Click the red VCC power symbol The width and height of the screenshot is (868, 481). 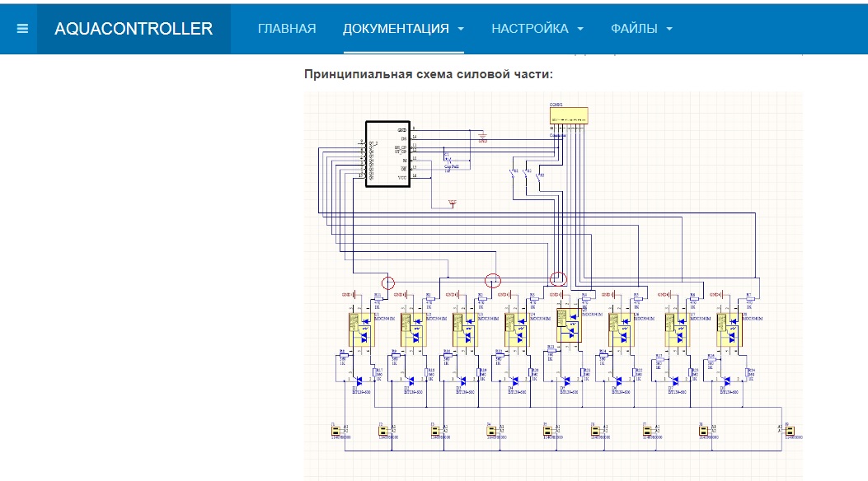452,202
